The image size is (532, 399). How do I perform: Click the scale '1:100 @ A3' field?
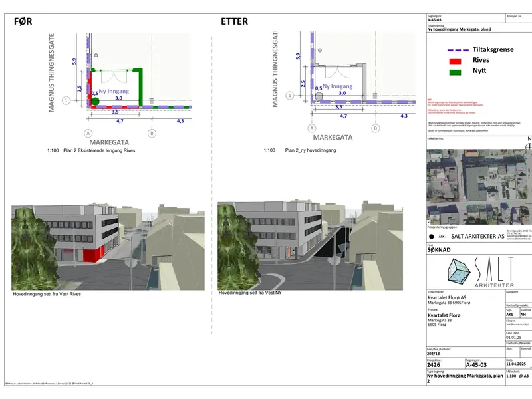(517, 376)
